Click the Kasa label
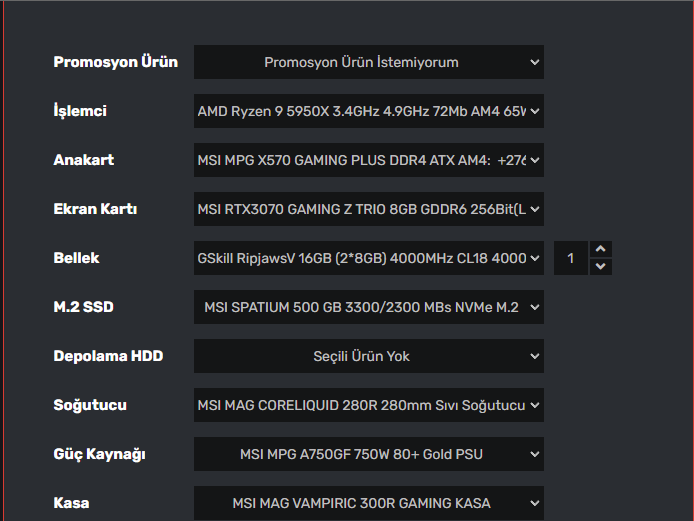 click(x=71, y=503)
